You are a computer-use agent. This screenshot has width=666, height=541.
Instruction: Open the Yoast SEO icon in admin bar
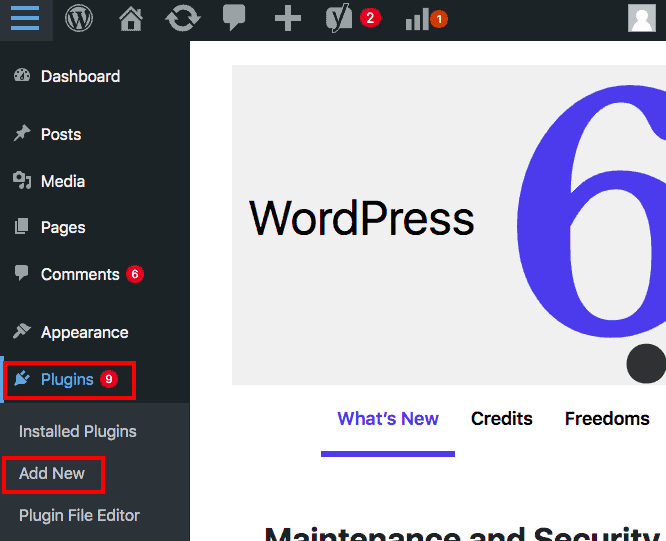(x=339, y=18)
